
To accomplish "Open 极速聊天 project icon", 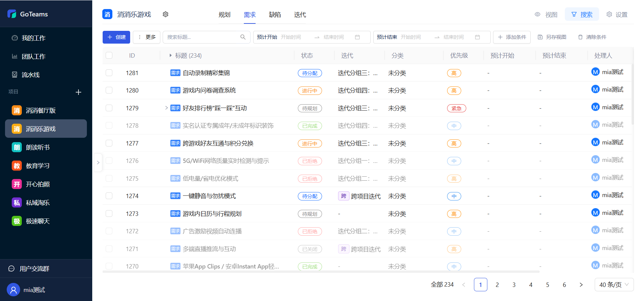I will click(17, 221).
